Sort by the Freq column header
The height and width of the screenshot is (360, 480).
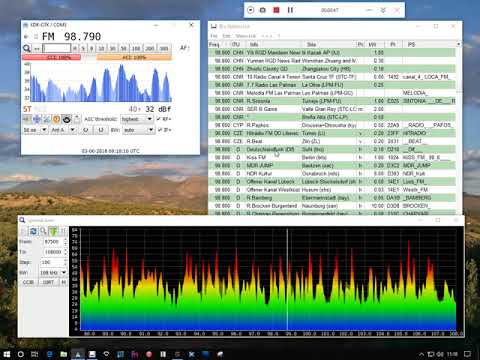(x=218, y=44)
